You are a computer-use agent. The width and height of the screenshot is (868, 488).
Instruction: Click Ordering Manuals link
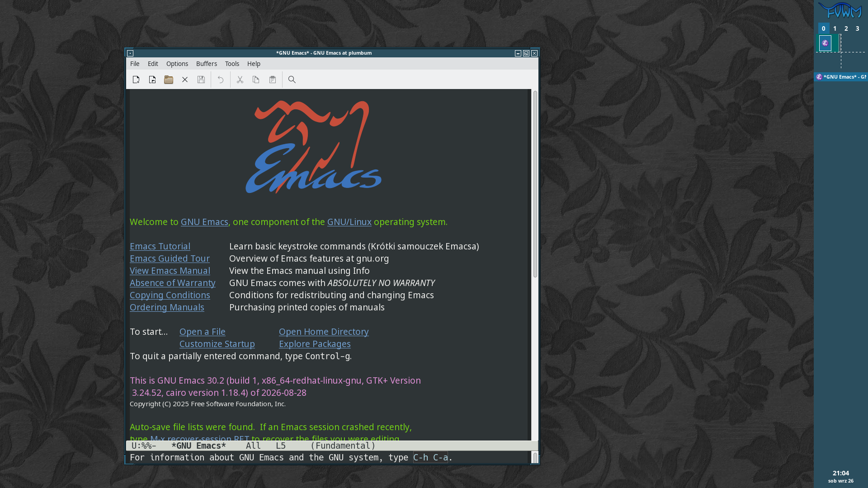pos(167,307)
